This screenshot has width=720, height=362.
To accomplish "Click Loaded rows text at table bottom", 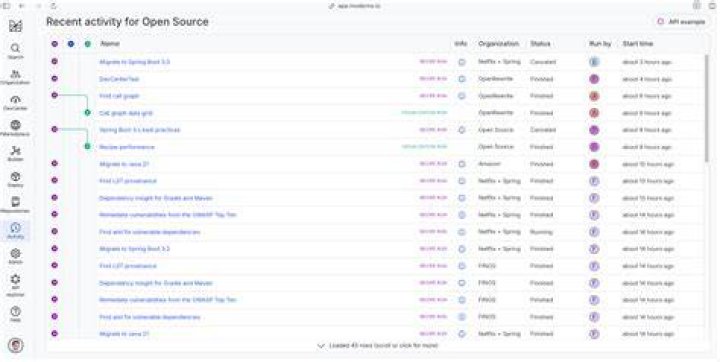I will point(383,345).
